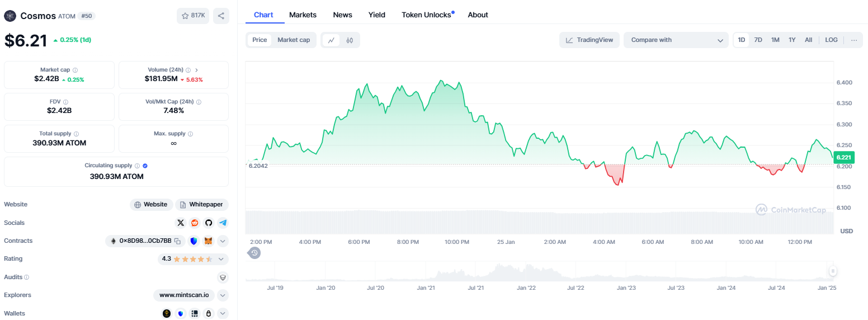This screenshot has height=320, width=868.
Task: Copy the 0x8D98...0Cb7BB contract address
Action: [x=177, y=241]
